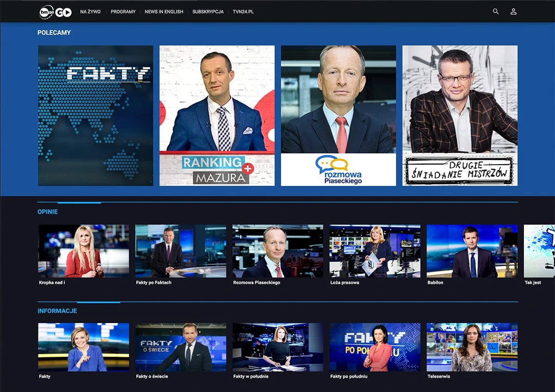Select the Fakty po Faktach thumbnail
The image size is (555, 392).
pyautogui.click(x=181, y=251)
